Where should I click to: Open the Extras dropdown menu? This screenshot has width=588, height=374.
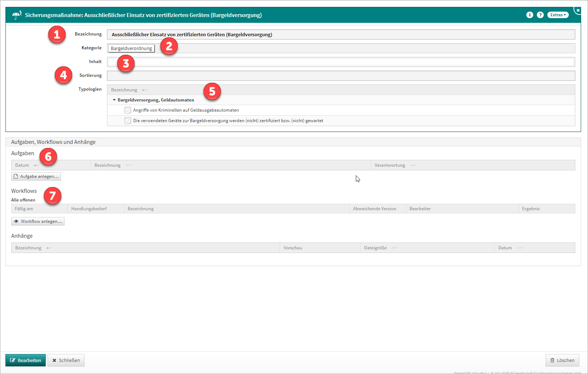click(558, 15)
